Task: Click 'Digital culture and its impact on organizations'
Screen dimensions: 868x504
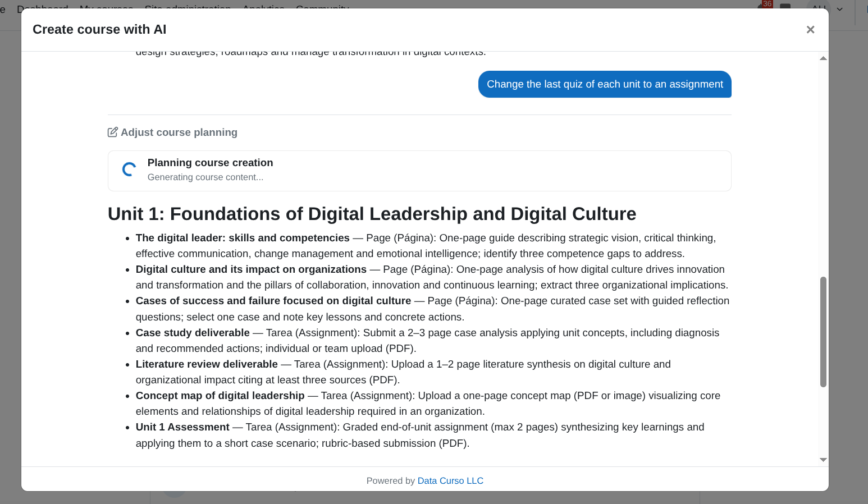Action: pos(251,269)
